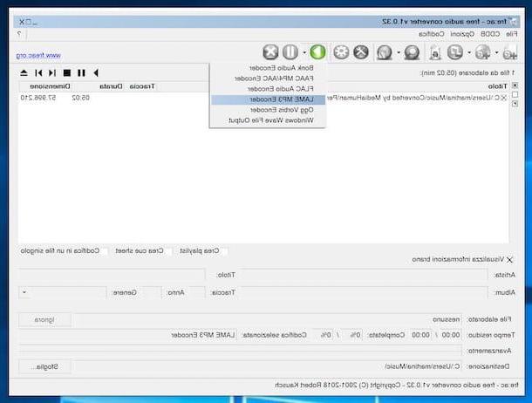Image resolution: width=532 pixels, height=403 pixels.
Task: Click the Destinazione path field
Action: tap(268, 366)
